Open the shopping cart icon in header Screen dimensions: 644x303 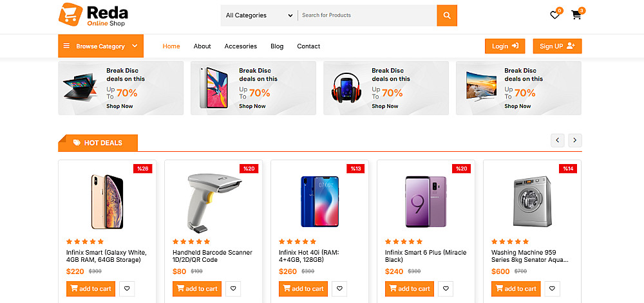coord(576,15)
